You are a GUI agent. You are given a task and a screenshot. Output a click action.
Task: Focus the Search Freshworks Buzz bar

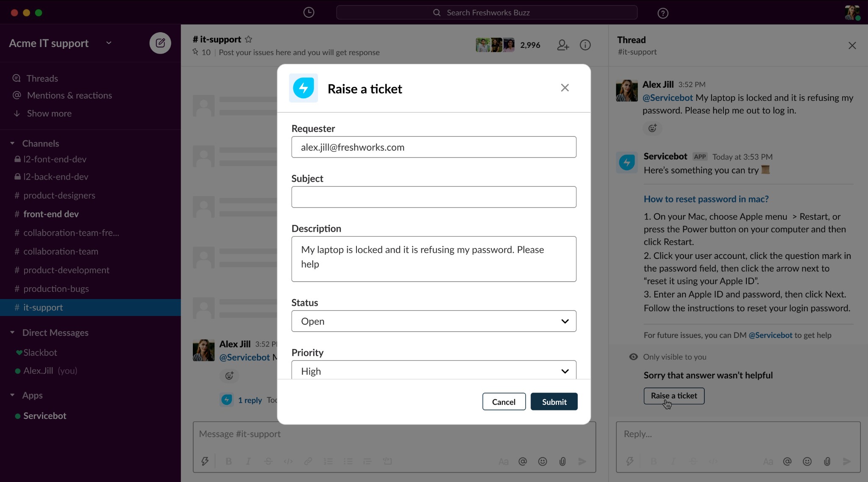[x=487, y=13]
